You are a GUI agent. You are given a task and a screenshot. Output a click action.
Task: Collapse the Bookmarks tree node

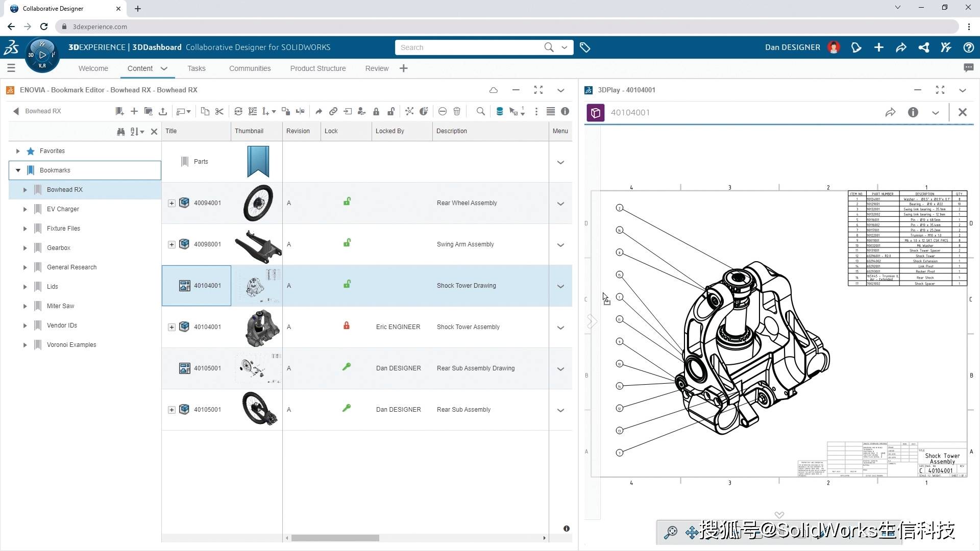pyautogui.click(x=18, y=170)
